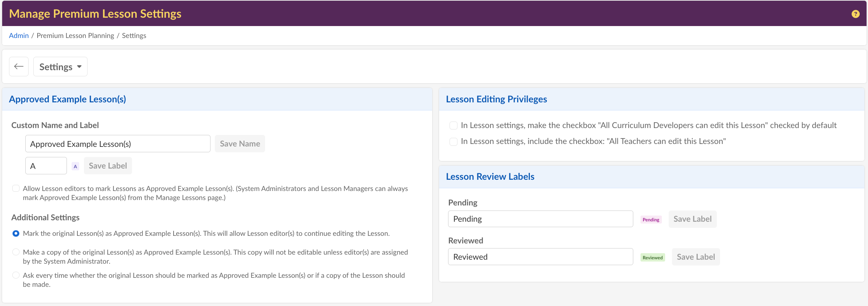
Task: Click the Pending label text field
Action: (540, 219)
